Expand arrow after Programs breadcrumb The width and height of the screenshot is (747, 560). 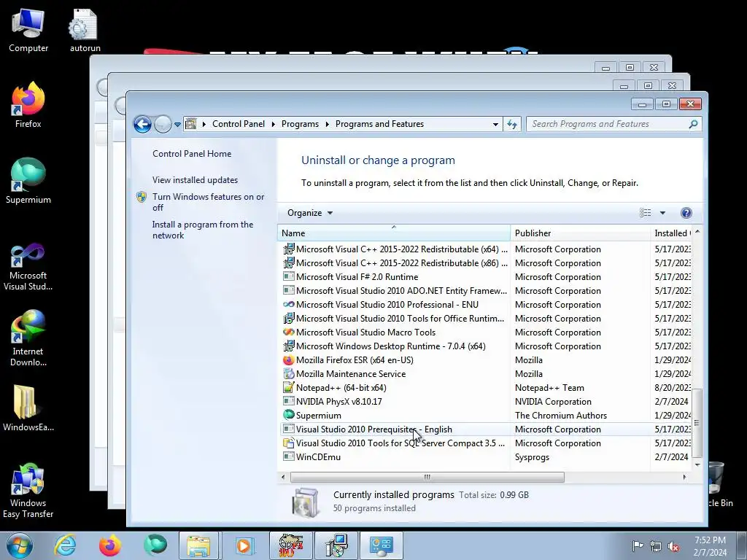(x=328, y=124)
